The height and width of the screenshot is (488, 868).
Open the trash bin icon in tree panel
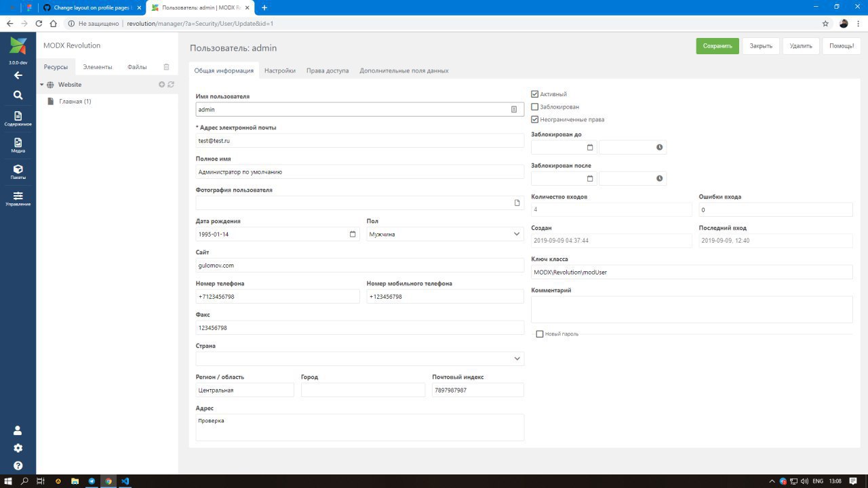pos(167,67)
